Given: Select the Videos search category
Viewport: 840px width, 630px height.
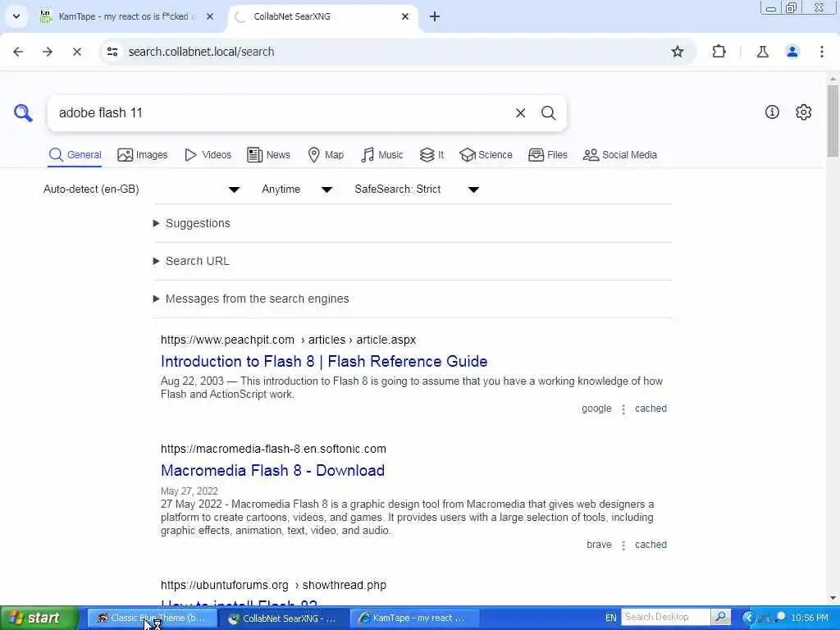Looking at the screenshot, I should point(208,155).
